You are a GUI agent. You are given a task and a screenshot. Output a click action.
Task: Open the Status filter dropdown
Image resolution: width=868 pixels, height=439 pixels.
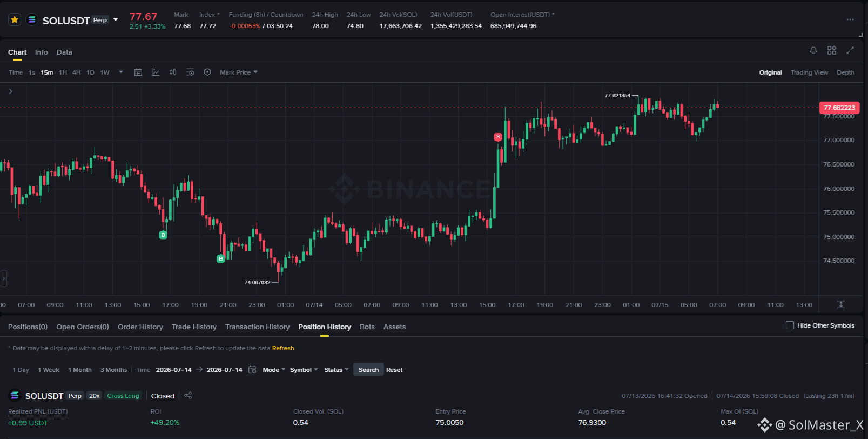[337, 370]
